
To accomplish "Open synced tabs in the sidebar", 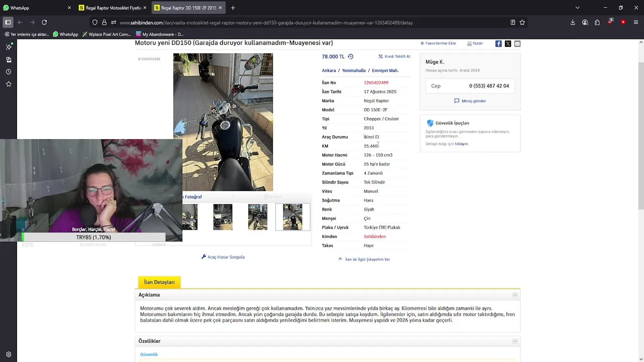I will point(9,59).
